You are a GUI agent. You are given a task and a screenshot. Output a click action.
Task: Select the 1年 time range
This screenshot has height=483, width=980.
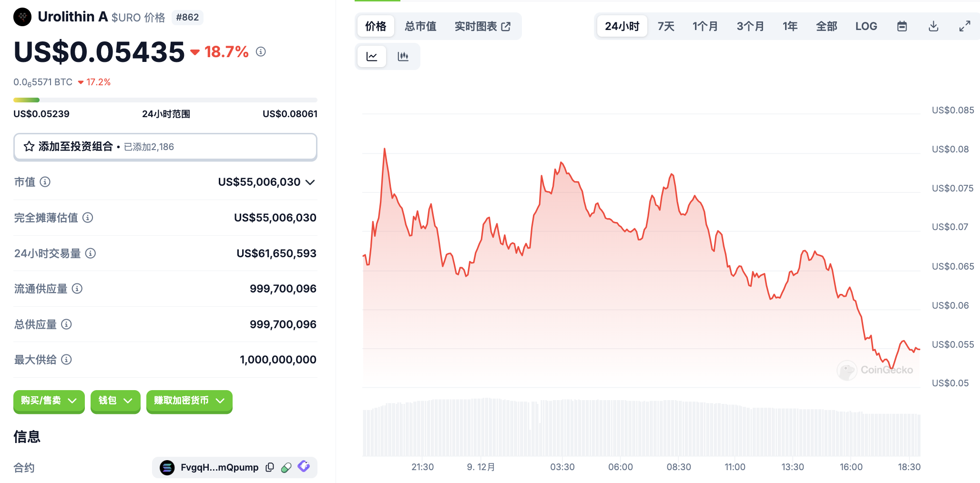[790, 26]
